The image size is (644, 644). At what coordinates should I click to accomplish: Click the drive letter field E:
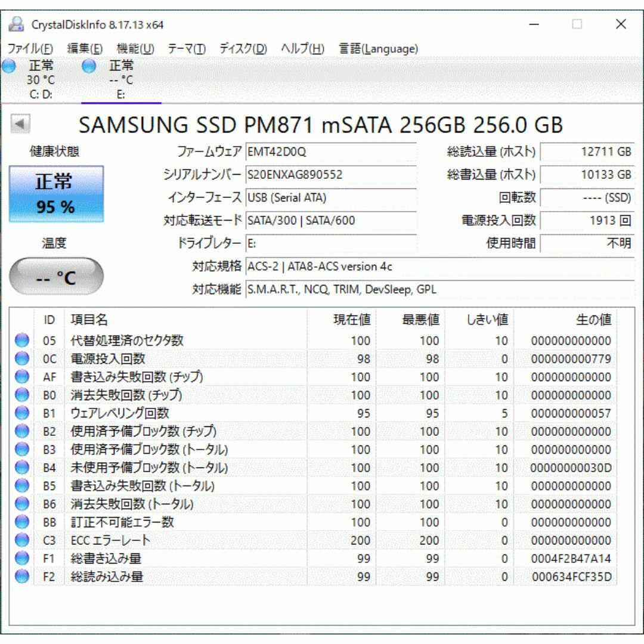pyautogui.click(x=331, y=243)
